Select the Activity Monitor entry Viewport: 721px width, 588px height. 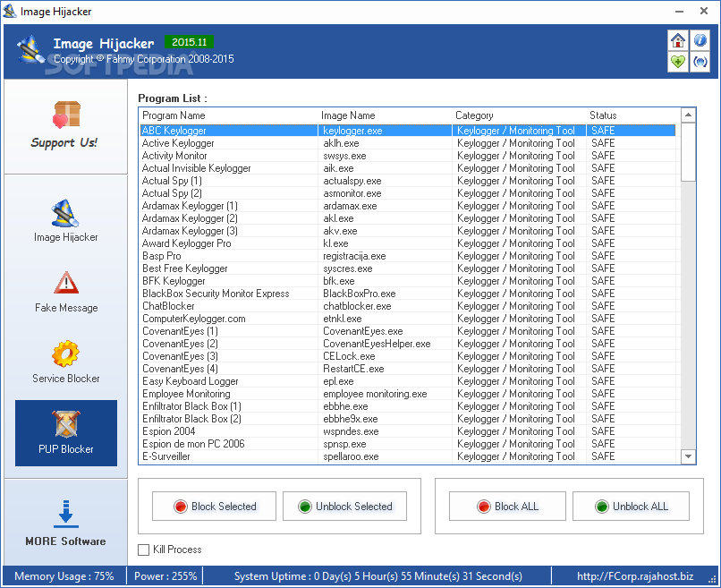coord(408,156)
